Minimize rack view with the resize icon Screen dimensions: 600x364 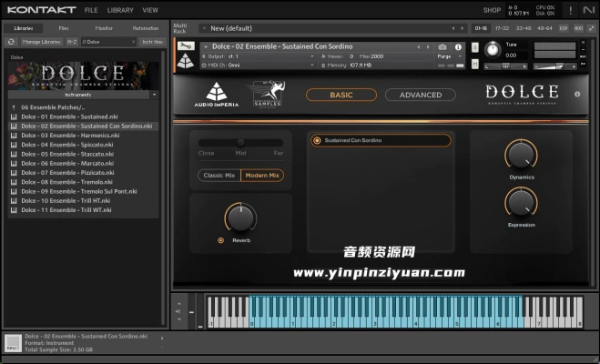pyautogui.click(x=592, y=28)
